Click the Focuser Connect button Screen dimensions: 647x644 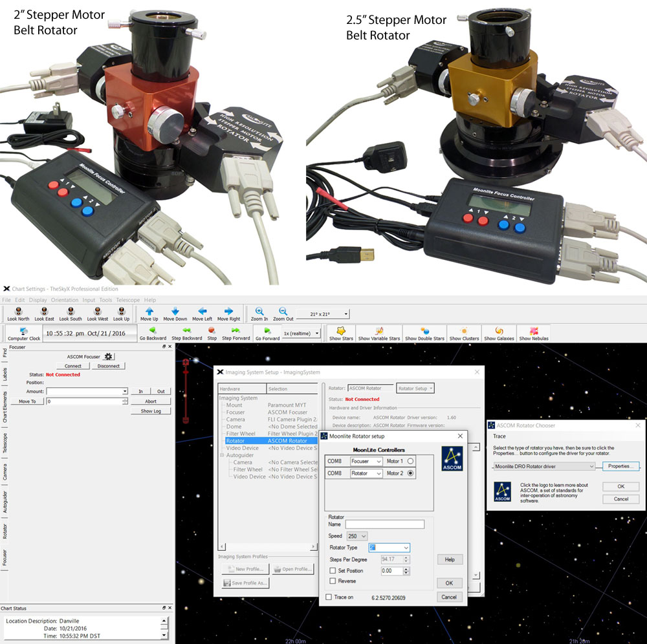pyautogui.click(x=72, y=366)
